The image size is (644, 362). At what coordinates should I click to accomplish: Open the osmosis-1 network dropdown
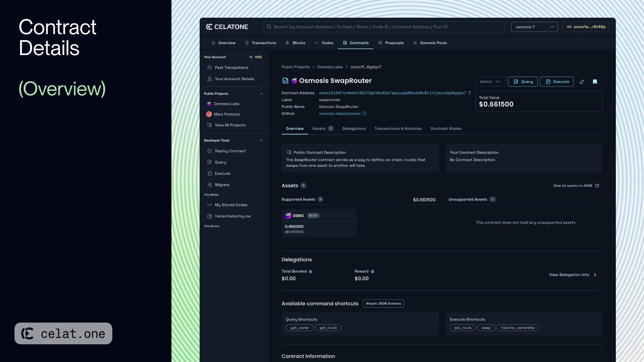tap(535, 27)
